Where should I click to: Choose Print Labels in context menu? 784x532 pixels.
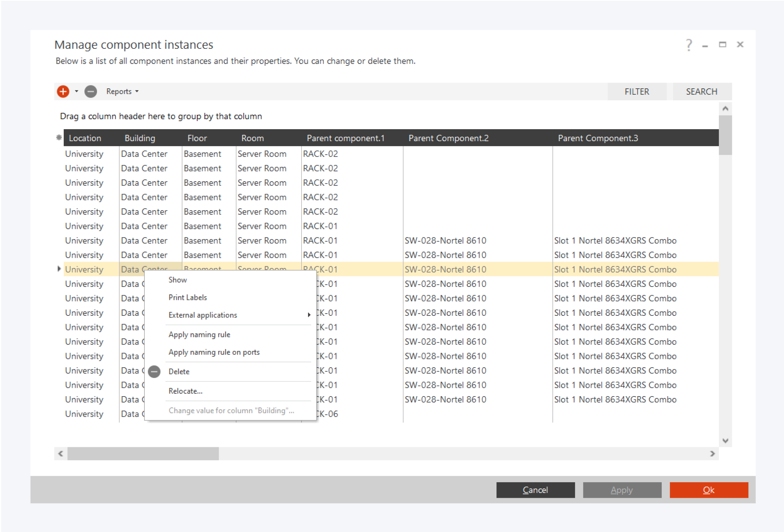point(188,298)
